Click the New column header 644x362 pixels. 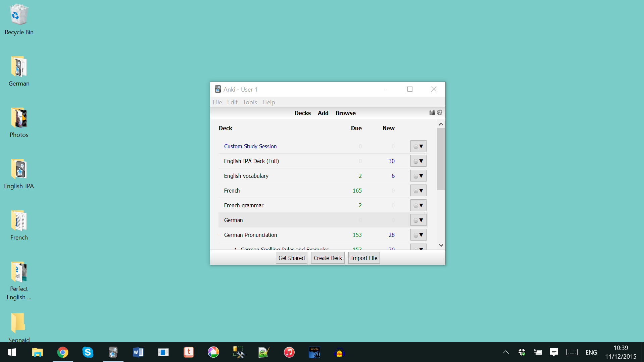pyautogui.click(x=389, y=128)
